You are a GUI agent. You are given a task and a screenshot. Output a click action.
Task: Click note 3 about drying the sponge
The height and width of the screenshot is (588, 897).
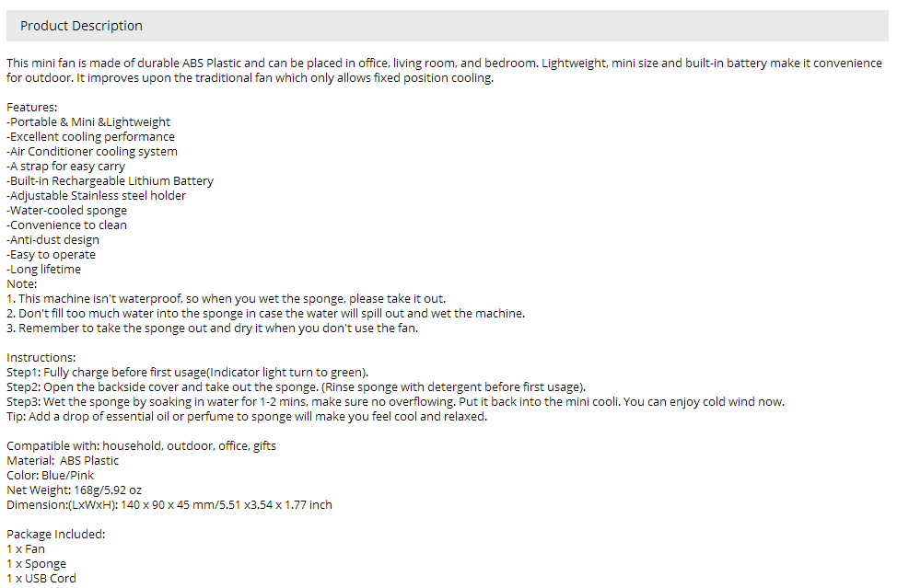point(212,329)
